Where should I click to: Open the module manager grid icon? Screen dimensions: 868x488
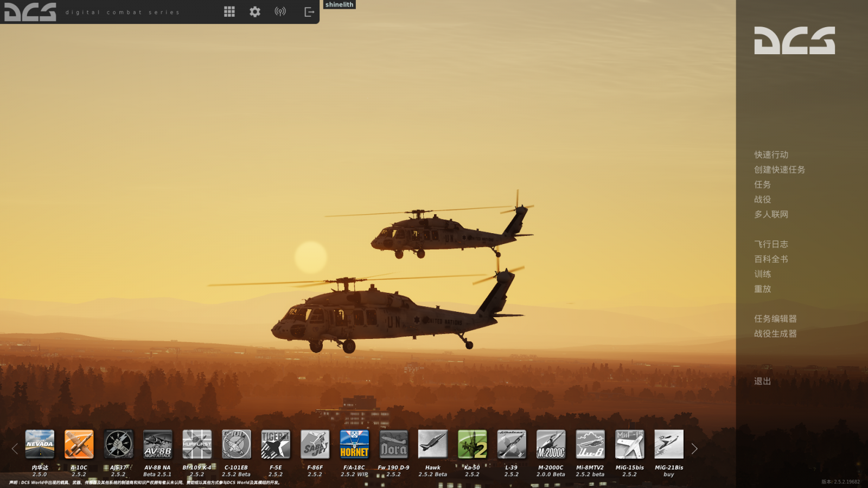[229, 12]
